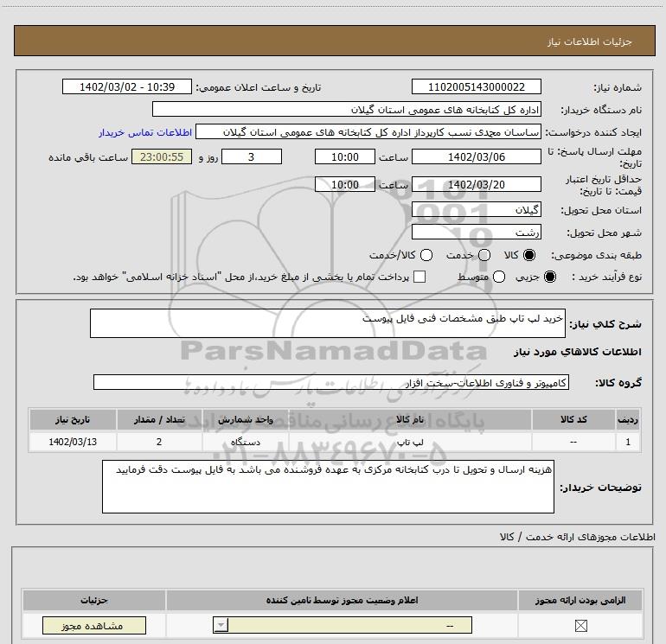Click the countdown timer 23:00:55
The height and width of the screenshot is (644, 666).
click(162, 157)
